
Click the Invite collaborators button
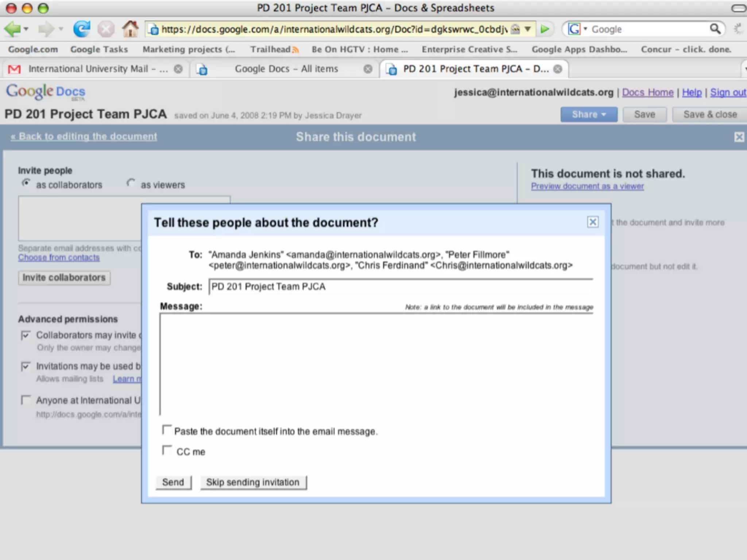pos(64,278)
